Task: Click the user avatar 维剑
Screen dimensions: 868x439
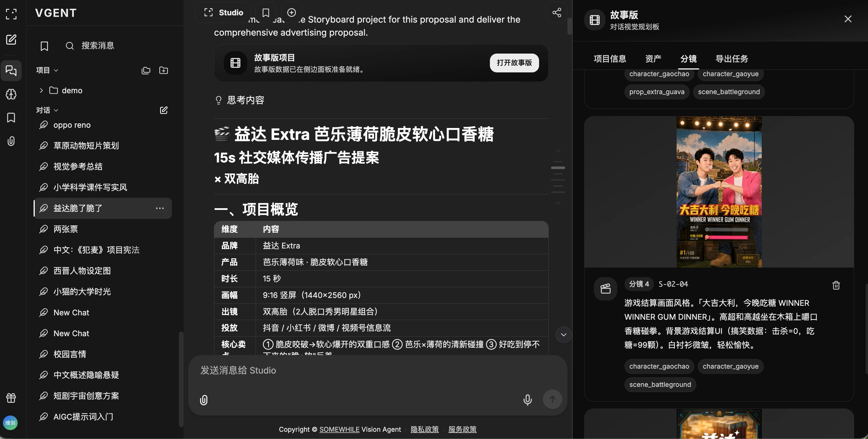Action: coord(10,423)
